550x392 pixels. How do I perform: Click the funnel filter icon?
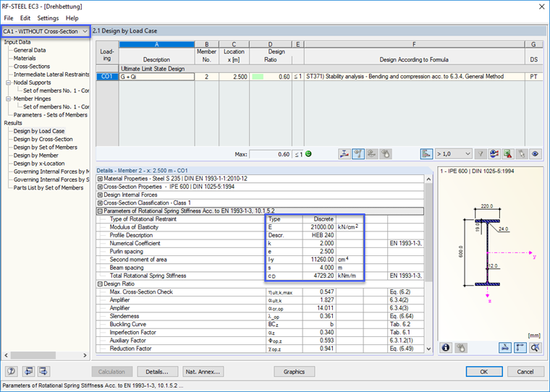[481, 154]
